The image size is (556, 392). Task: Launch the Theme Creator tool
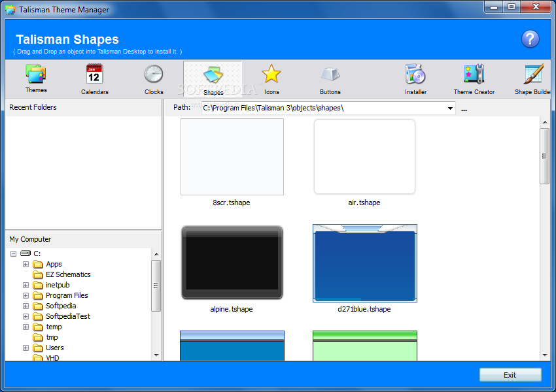[x=474, y=79]
